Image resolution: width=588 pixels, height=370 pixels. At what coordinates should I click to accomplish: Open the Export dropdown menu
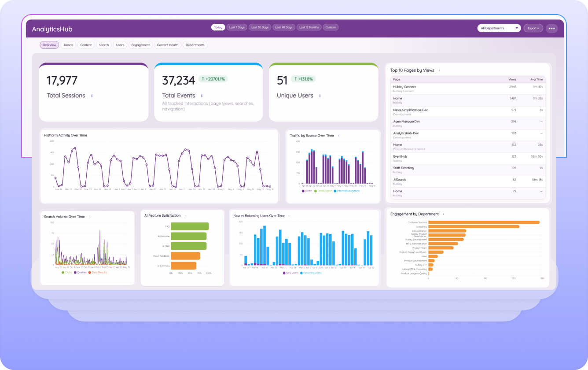[533, 28]
